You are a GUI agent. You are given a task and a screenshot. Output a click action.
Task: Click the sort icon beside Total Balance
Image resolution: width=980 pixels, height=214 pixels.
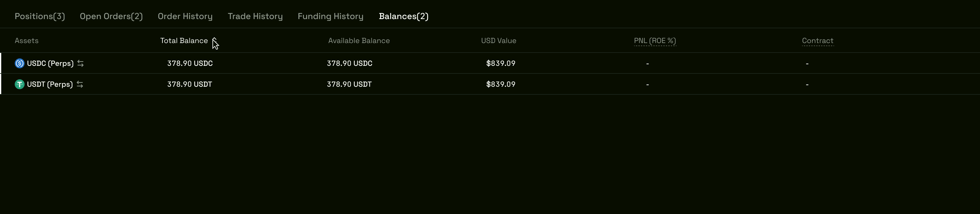[x=215, y=41]
